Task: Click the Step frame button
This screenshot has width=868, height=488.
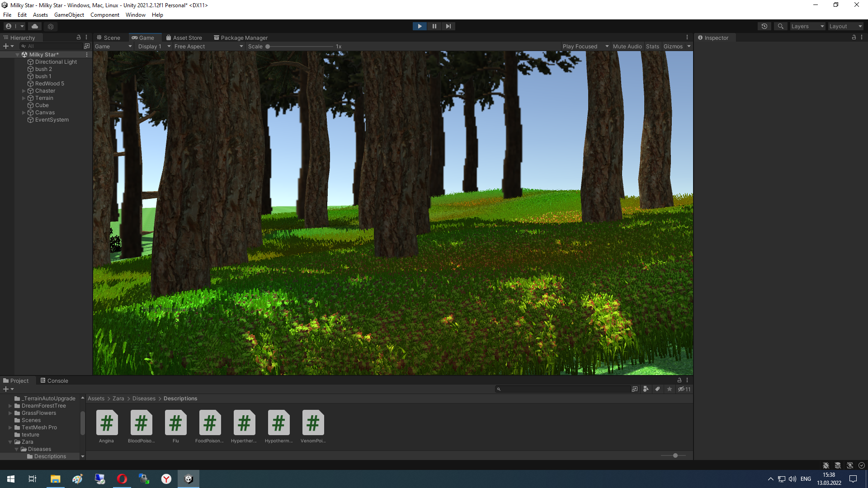Action: click(x=448, y=26)
